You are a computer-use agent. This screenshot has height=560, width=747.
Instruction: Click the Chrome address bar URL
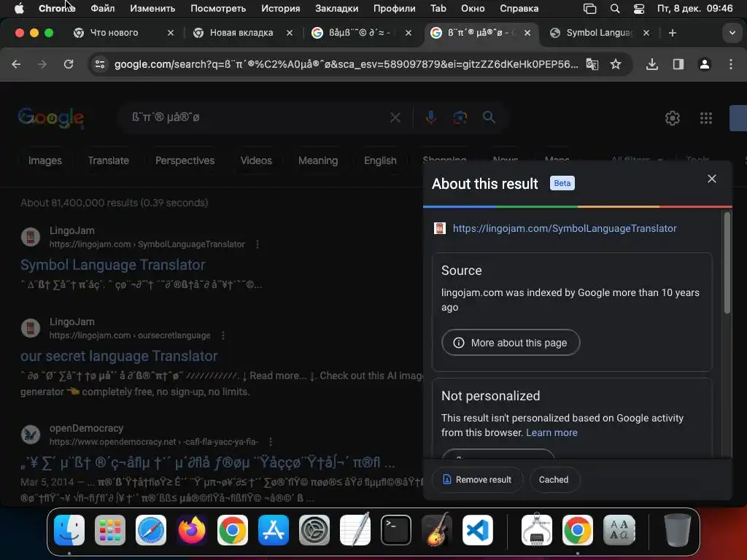pyautogui.click(x=346, y=64)
